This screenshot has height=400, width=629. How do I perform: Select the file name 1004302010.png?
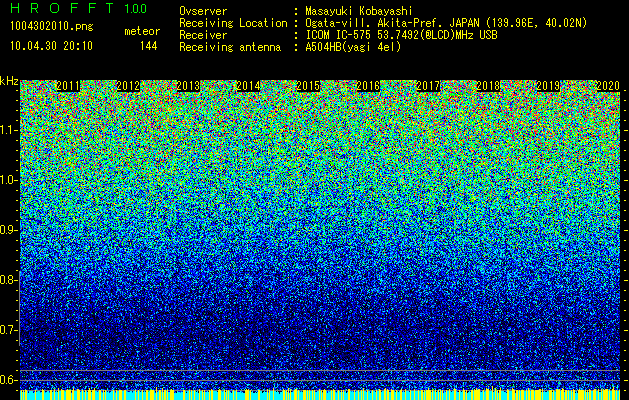(x=52, y=27)
